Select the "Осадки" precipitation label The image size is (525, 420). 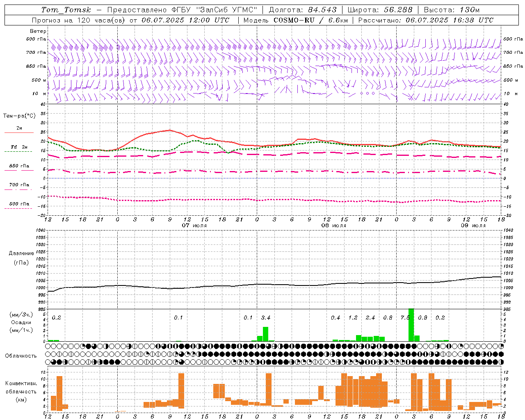21,322
